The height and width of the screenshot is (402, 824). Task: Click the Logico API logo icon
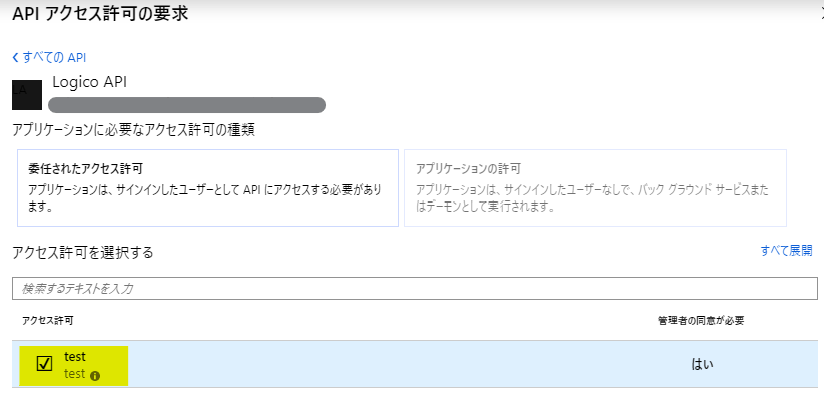tap(27, 94)
